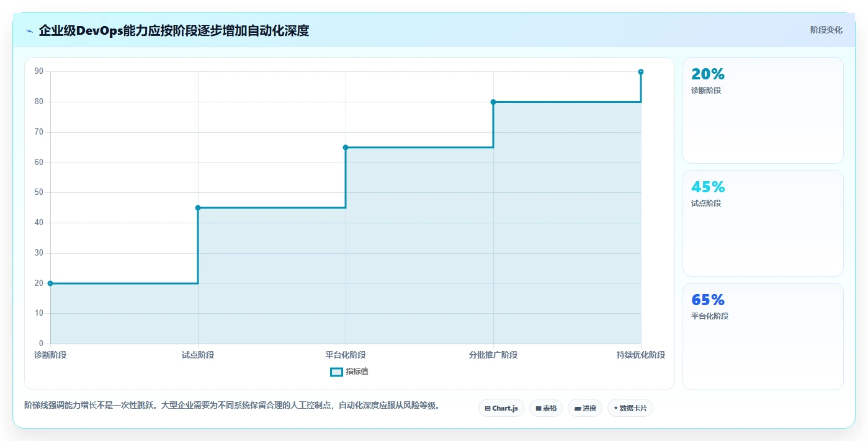Open the 65% 平台化阶段 card

click(763, 336)
